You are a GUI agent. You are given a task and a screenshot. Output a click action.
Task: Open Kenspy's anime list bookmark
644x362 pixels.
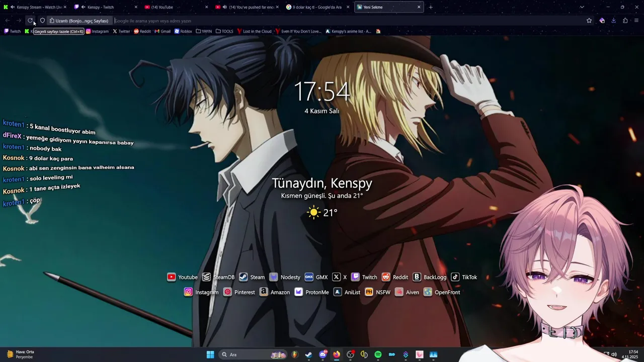tap(348, 31)
